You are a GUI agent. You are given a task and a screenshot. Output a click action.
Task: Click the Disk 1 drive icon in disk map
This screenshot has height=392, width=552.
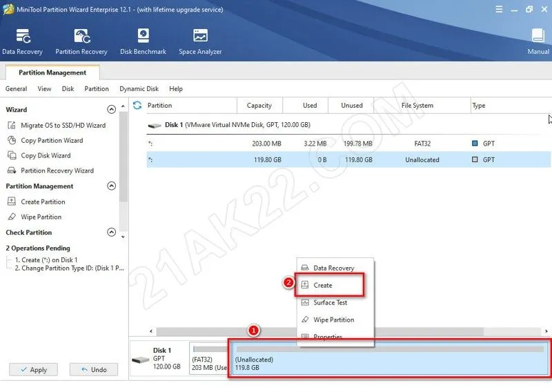(x=141, y=360)
